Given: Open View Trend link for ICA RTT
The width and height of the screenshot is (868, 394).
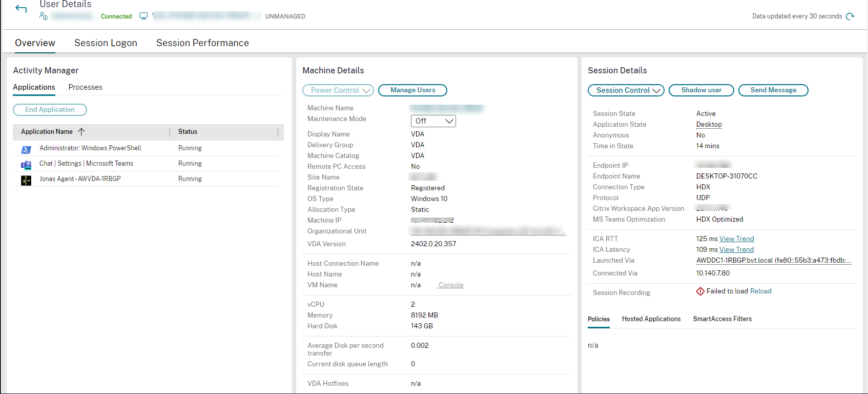Looking at the screenshot, I should pyautogui.click(x=736, y=239).
